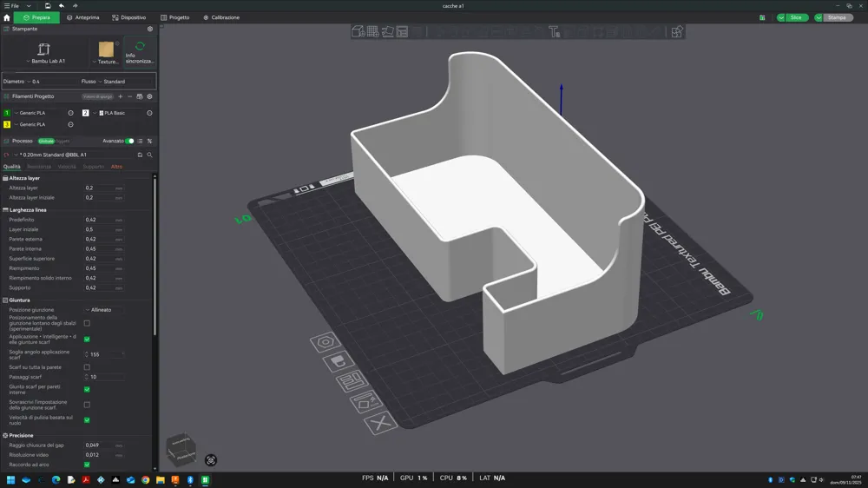The width and height of the screenshot is (868, 488).
Task: Open the Altro settings tab
Action: click(116, 167)
